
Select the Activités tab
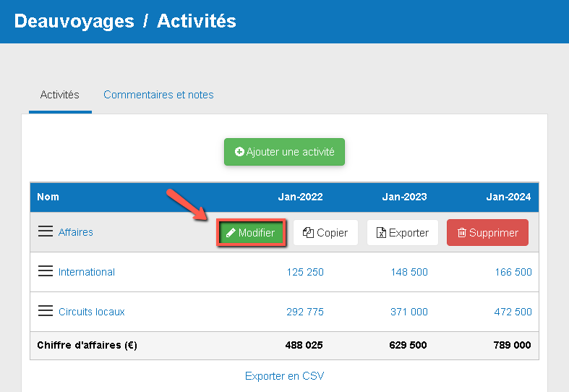point(60,95)
